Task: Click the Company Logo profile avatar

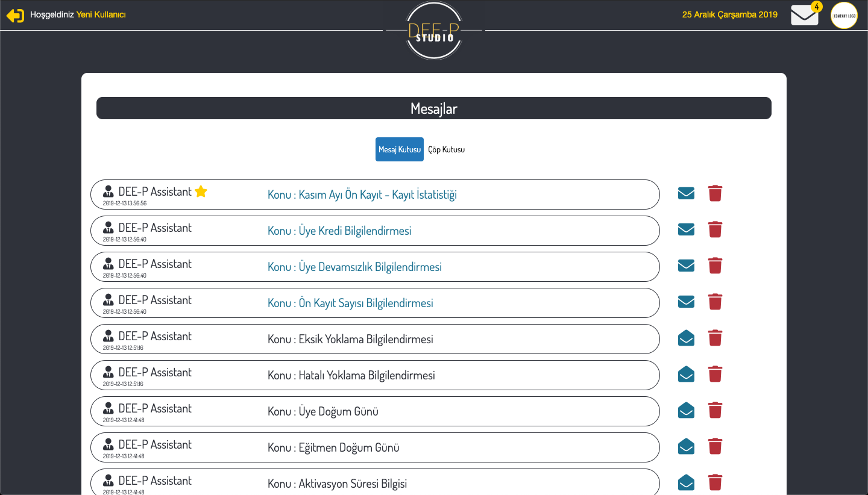Action: [843, 16]
